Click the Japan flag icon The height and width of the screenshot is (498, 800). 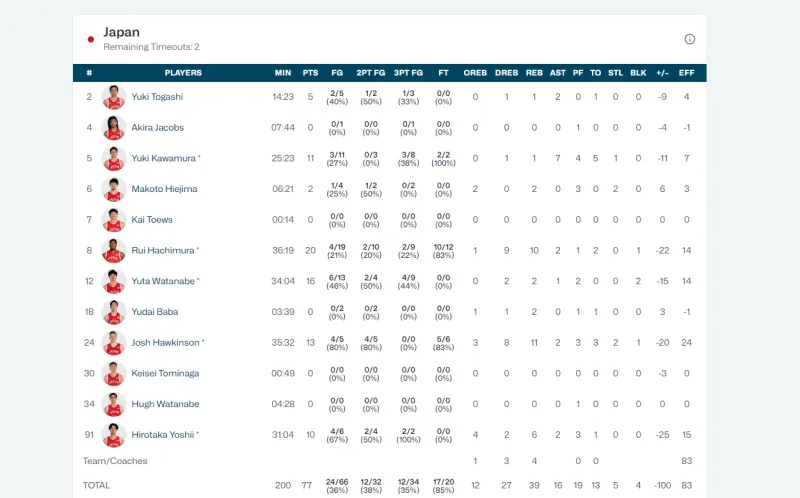[x=91, y=39]
